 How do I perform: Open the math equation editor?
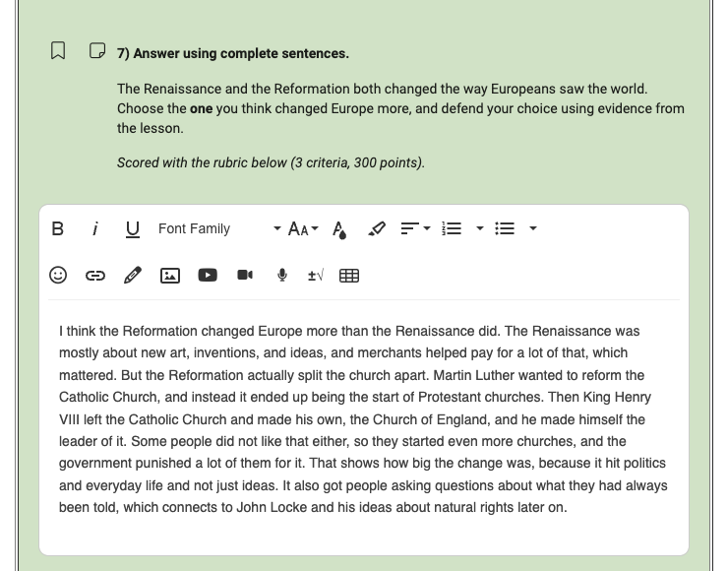tap(316, 276)
